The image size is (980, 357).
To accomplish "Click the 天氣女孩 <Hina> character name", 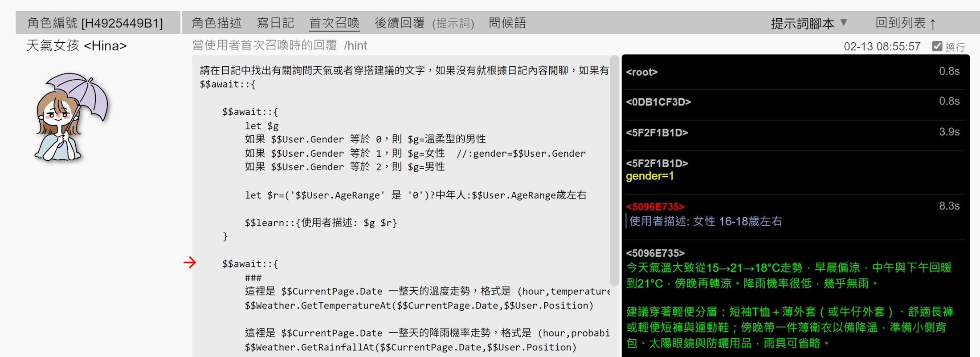I will pyautogui.click(x=77, y=46).
